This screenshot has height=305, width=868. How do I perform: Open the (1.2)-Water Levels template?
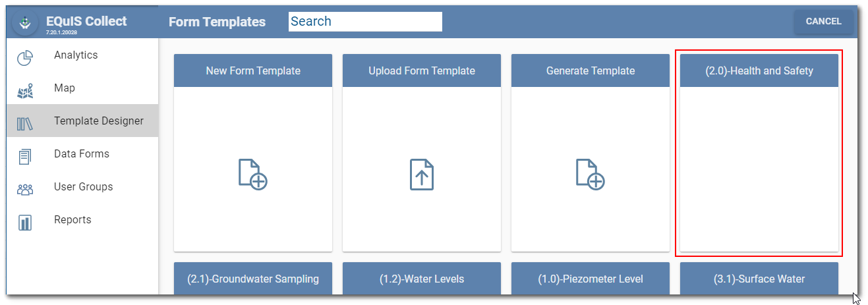click(422, 279)
